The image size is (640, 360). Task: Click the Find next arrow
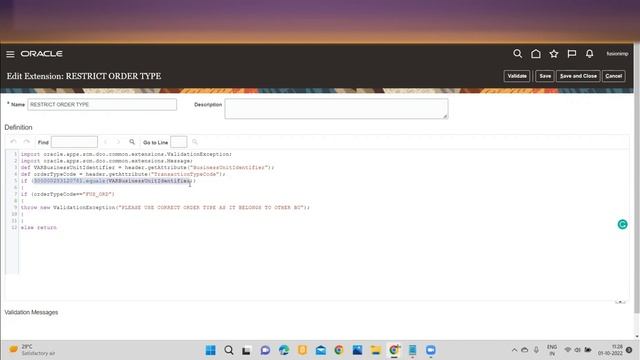pos(118,142)
